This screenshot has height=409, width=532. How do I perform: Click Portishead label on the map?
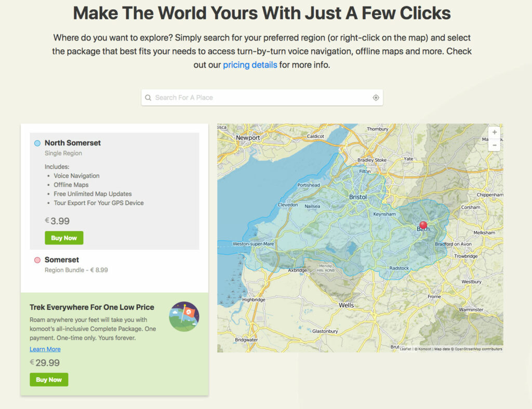tap(309, 185)
